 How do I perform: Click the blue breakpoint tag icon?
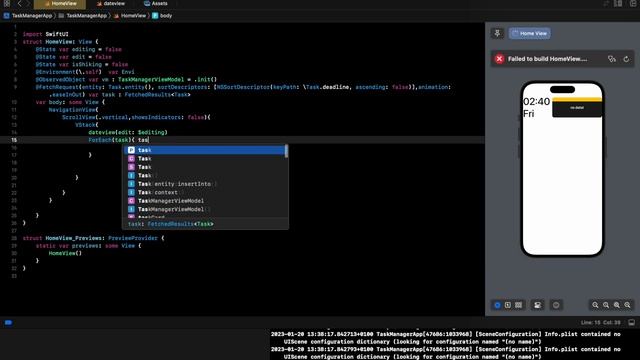click(x=8, y=323)
